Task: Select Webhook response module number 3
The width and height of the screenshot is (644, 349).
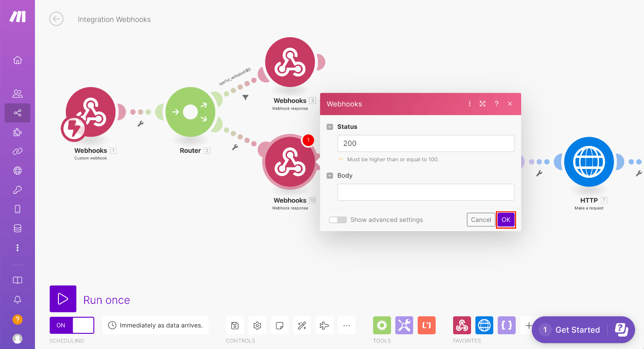Action: (x=290, y=62)
